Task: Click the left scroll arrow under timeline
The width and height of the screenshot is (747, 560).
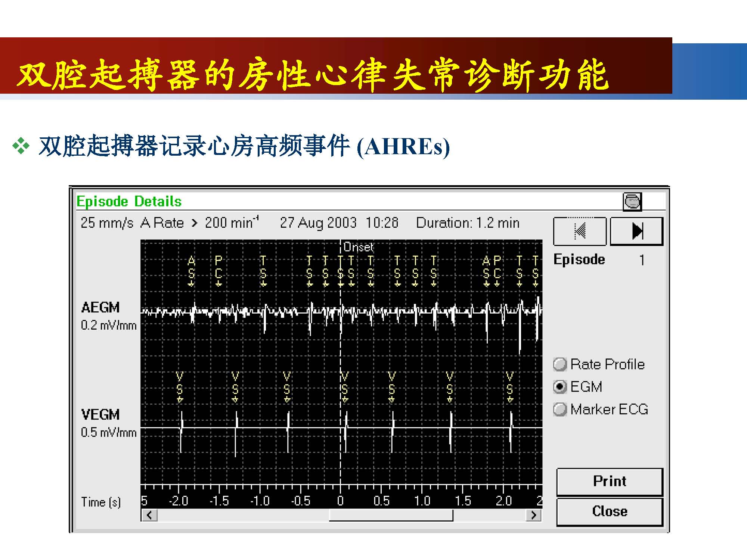Action: (x=149, y=515)
